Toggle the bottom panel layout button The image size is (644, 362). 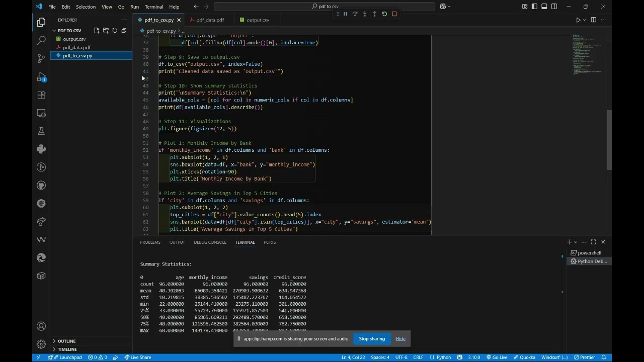[544, 7]
